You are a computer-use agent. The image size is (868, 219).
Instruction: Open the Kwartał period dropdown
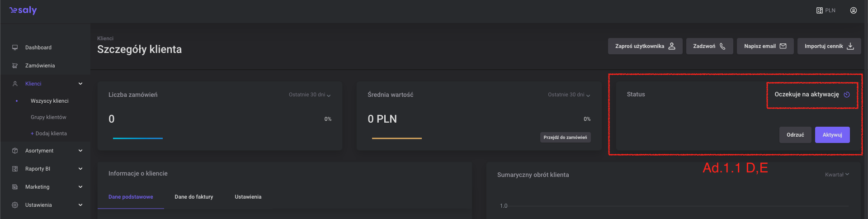(x=837, y=175)
